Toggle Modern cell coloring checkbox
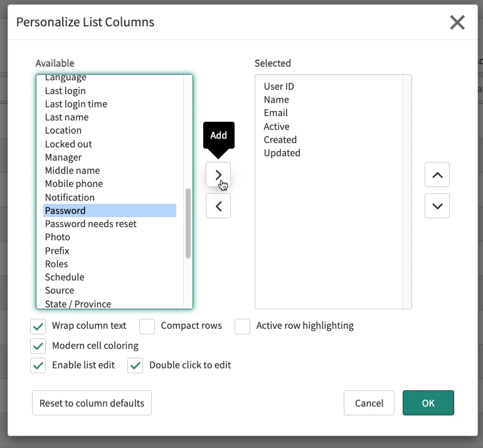Image resolution: width=483 pixels, height=448 pixels. [x=38, y=346]
